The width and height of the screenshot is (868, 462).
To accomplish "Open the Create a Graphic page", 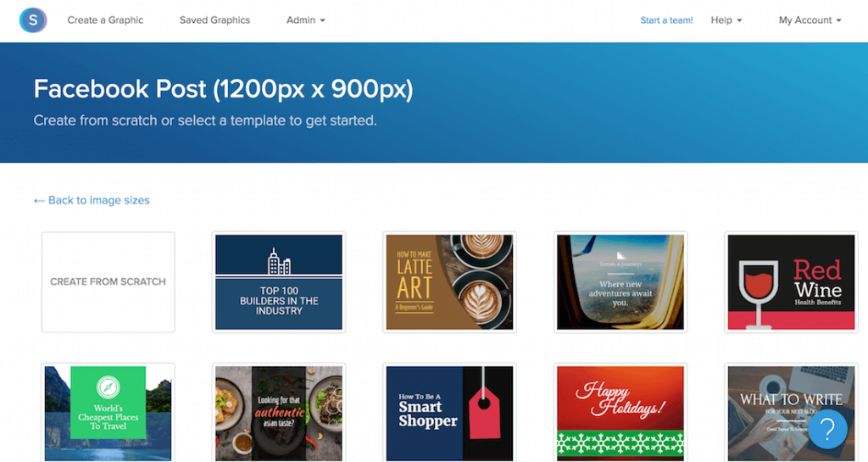I will pos(105,20).
